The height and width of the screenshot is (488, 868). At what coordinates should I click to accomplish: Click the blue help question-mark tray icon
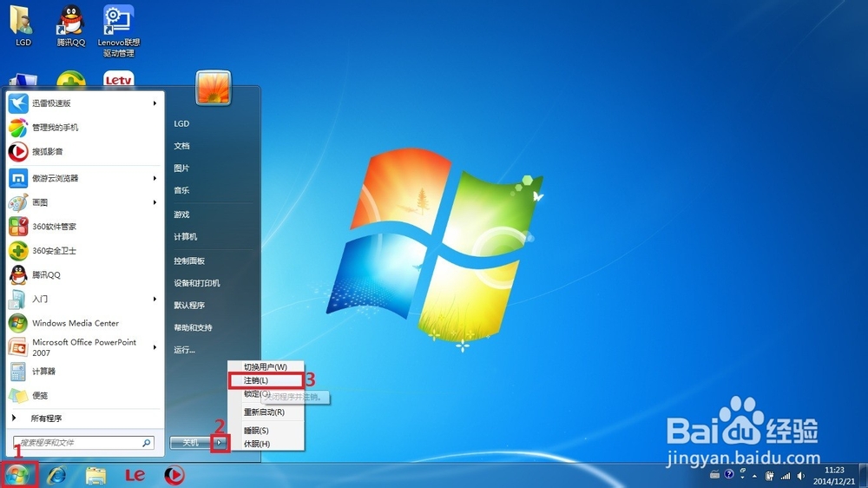(x=729, y=474)
